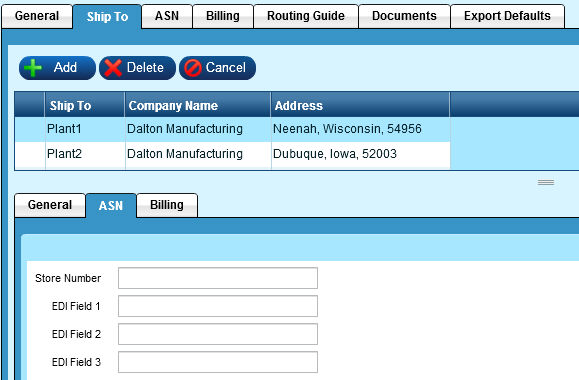Sort by Company Name column header
Viewport: 579px width, 380px height.
pos(198,105)
